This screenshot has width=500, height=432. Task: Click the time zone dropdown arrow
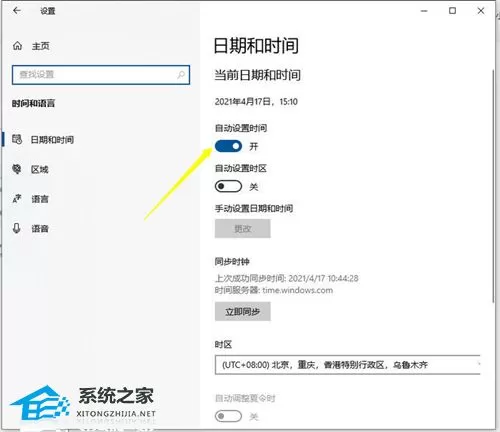(x=479, y=364)
